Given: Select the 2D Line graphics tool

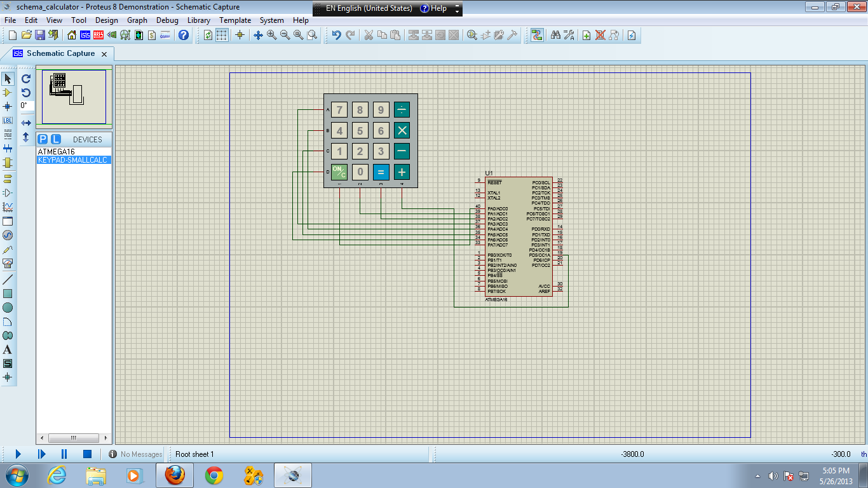Looking at the screenshot, I should [8, 280].
